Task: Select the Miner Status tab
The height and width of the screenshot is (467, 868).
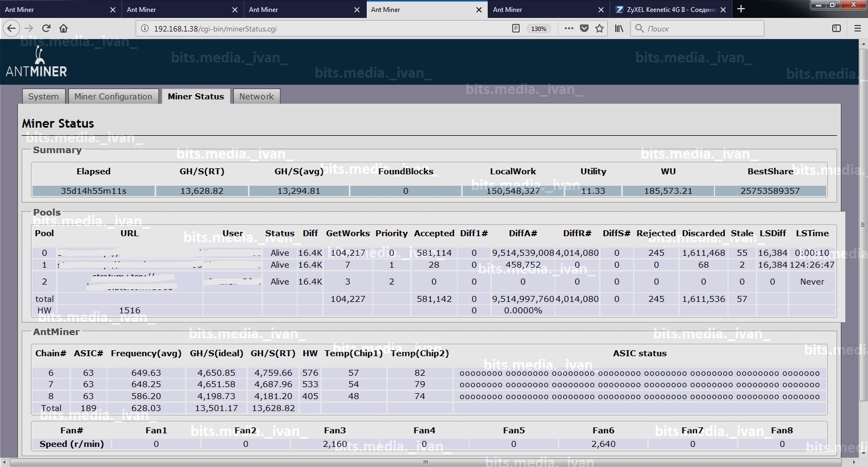Action: tap(196, 96)
